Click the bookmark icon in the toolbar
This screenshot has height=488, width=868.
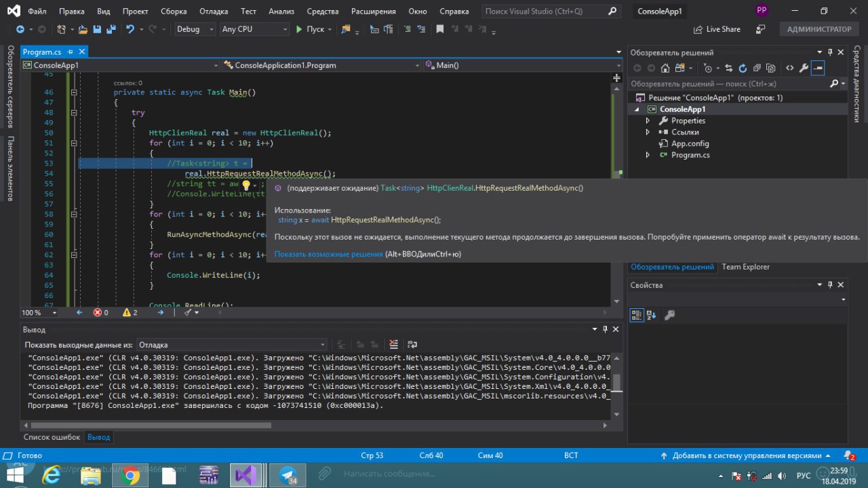pyautogui.click(x=439, y=29)
